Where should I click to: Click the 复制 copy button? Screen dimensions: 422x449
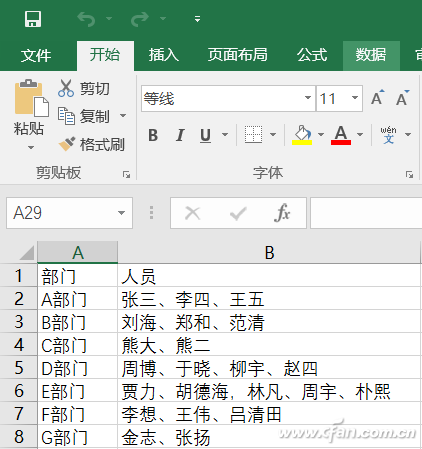point(84,116)
